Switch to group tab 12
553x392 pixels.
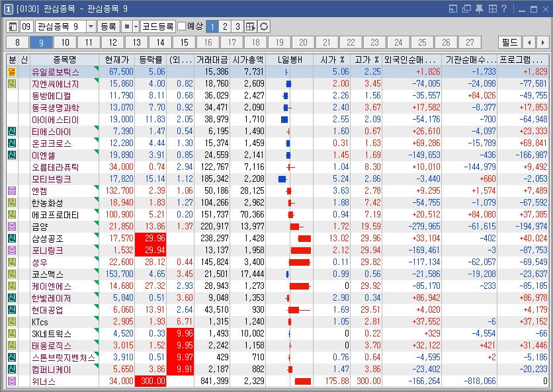113,43
